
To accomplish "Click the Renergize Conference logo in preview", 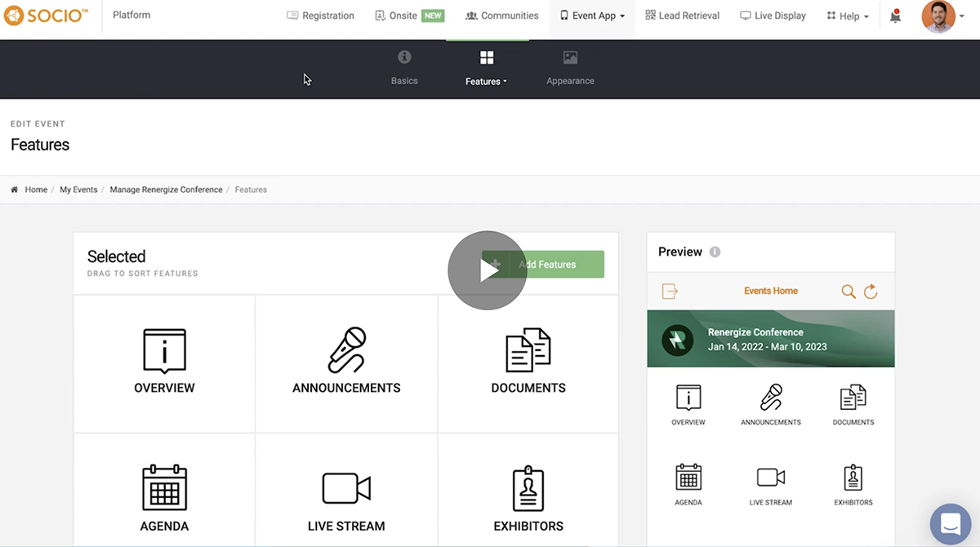I will (677, 340).
